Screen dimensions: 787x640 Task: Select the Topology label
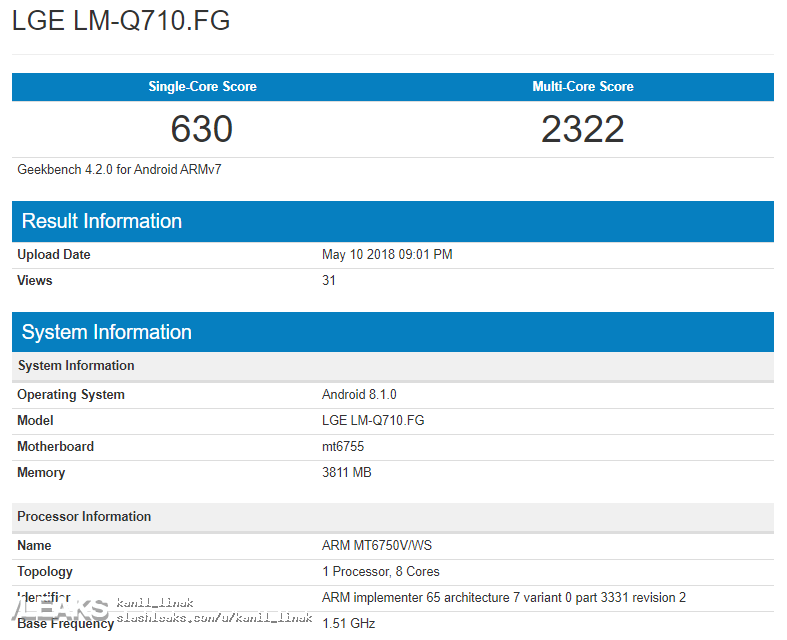[x=45, y=572]
